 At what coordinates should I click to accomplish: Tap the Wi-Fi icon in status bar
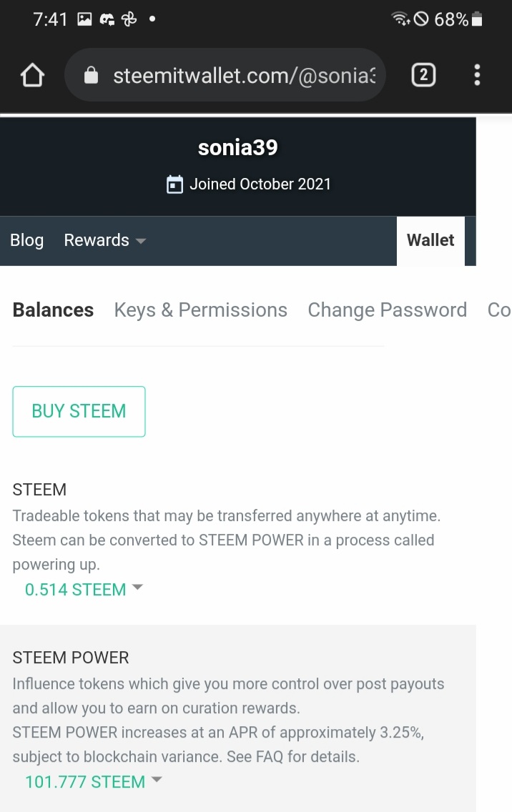click(x=401, y=19)
